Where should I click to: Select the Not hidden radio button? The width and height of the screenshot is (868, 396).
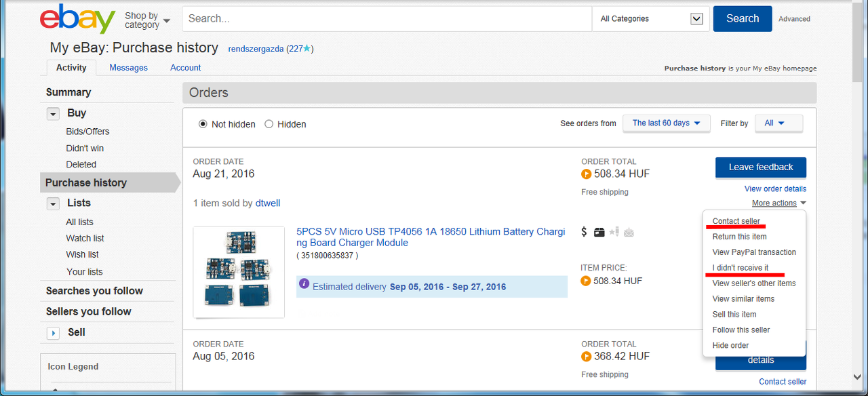pyautogui.click(x=203, y=124)
